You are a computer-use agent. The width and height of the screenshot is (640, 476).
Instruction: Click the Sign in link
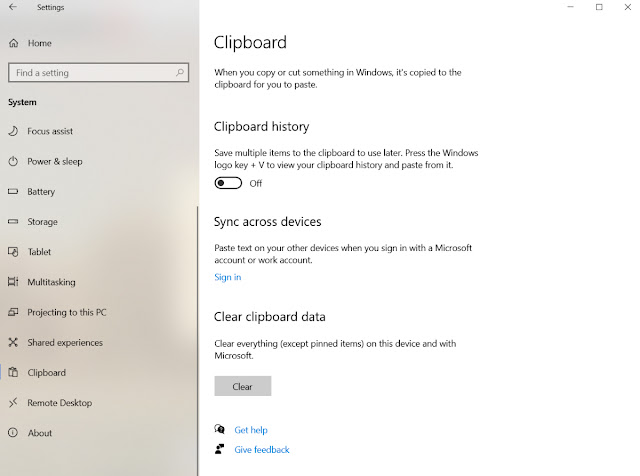click(x=228, y=277)
